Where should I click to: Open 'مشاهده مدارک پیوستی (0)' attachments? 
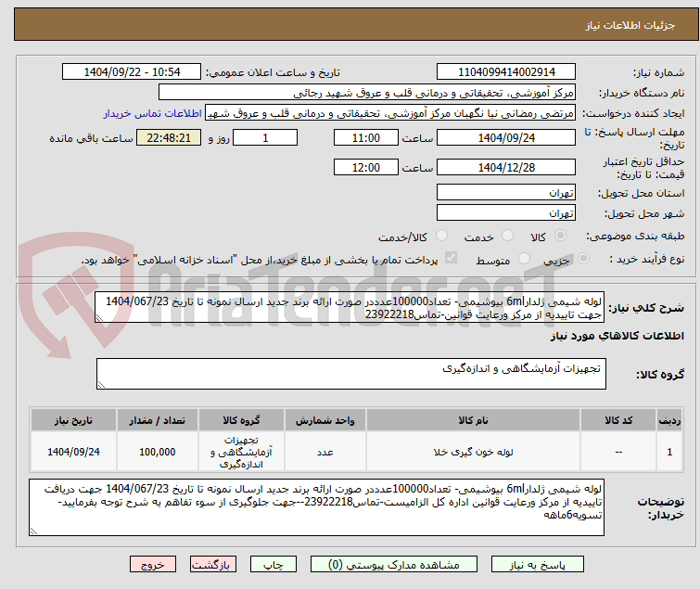[394, 565]
